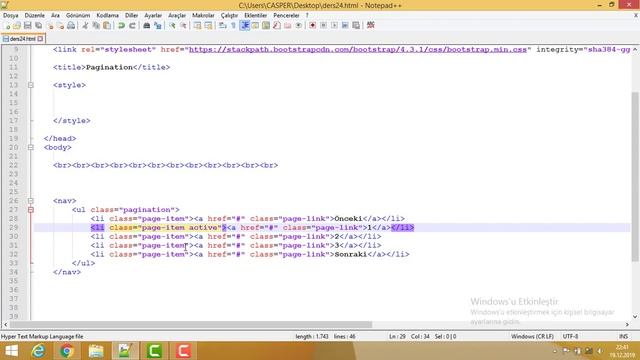Click the vertical scrollbar up arrow

click(x=635, y=49)
